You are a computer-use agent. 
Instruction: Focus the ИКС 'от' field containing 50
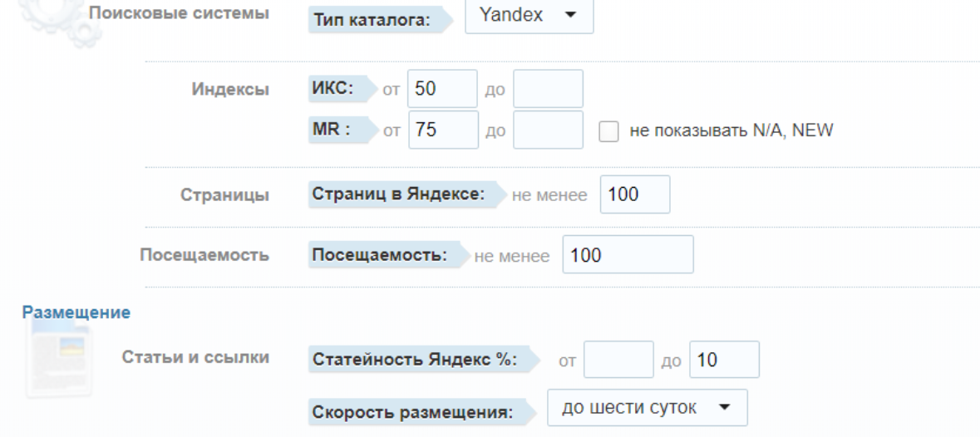[442, 90]
